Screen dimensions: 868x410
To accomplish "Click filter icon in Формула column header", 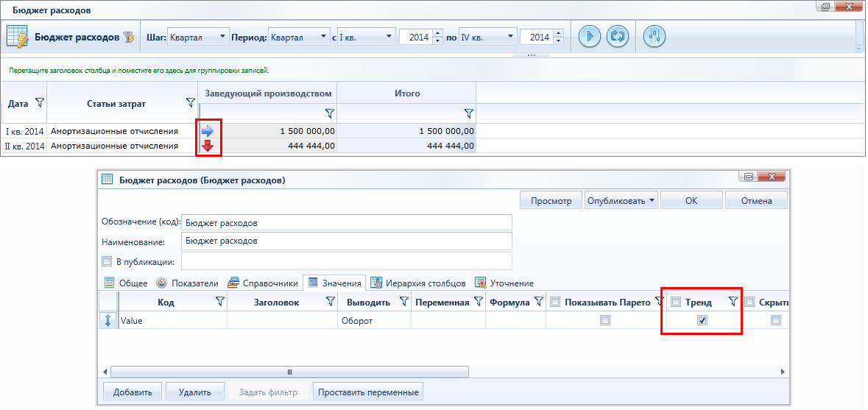I will click(539, 301).
